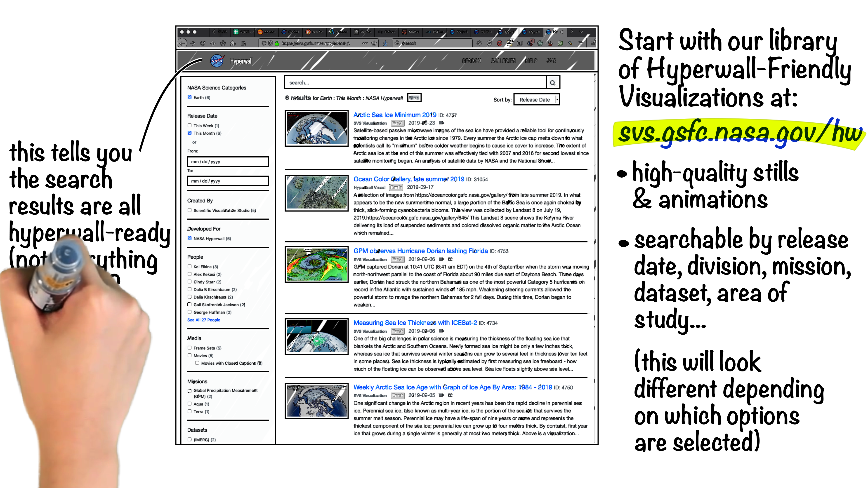
Task: Switch to the Colors browser tab
Action: pyautogui.click(x=387, y=32)
